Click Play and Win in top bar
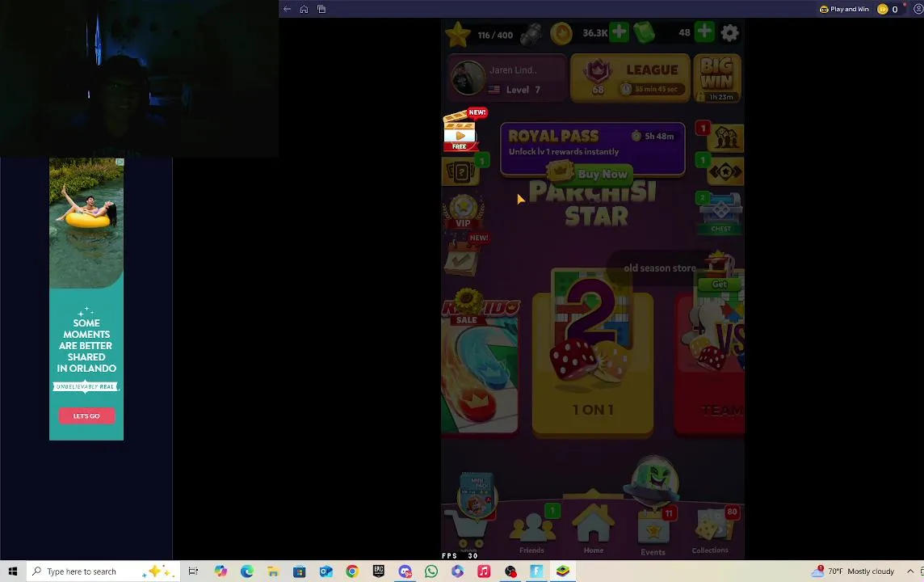 point(844,9)
